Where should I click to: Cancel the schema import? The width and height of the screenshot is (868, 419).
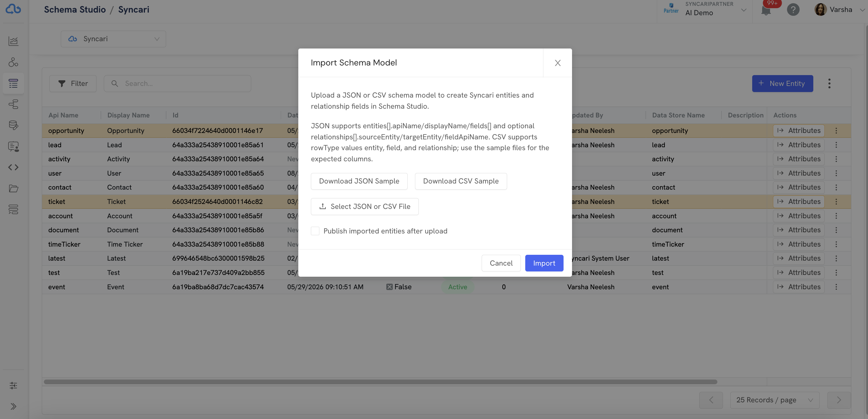[x=501, y=263]
